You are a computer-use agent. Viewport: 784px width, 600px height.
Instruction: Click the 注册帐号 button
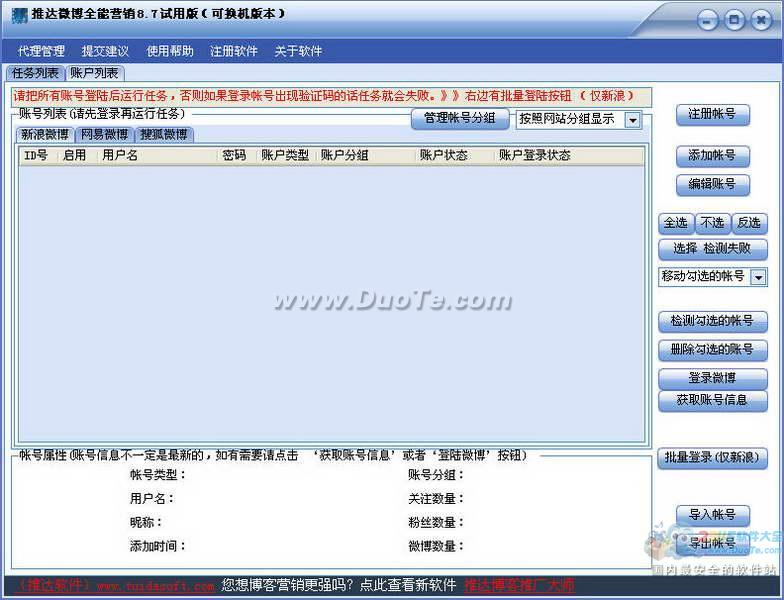click(712, 114)
